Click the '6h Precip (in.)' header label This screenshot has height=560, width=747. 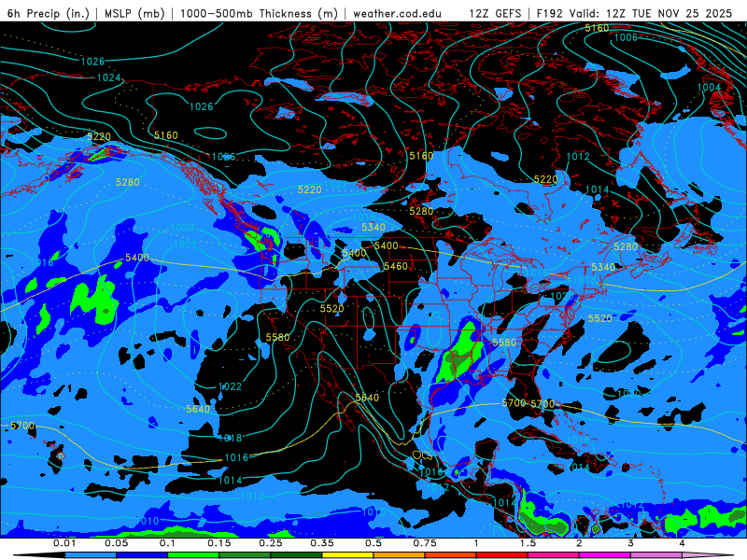(x=49, y=13)
